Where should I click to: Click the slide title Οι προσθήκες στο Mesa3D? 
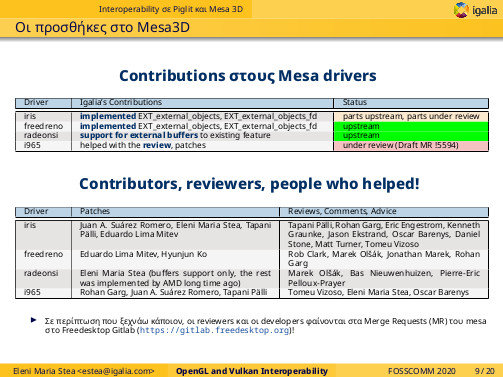[x=102, y=27]
